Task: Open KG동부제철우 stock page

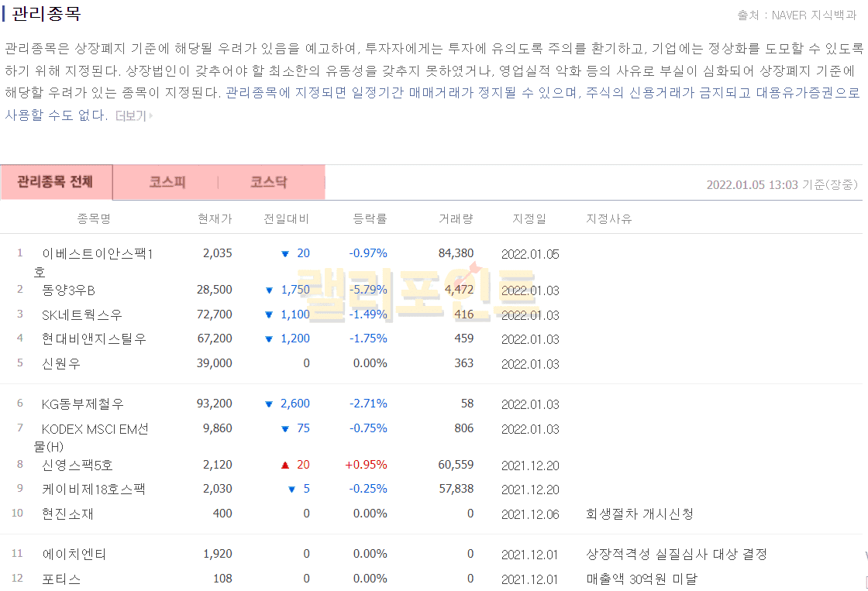Action: (83, 404)
